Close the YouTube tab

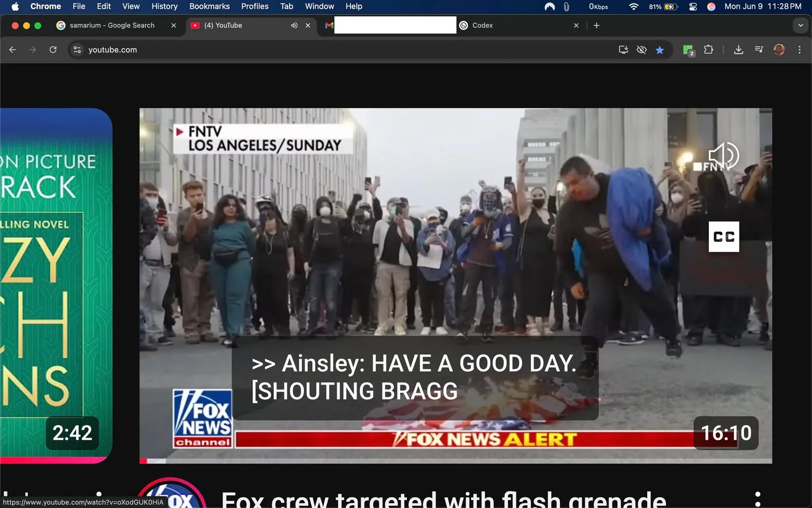coord(308,25)
